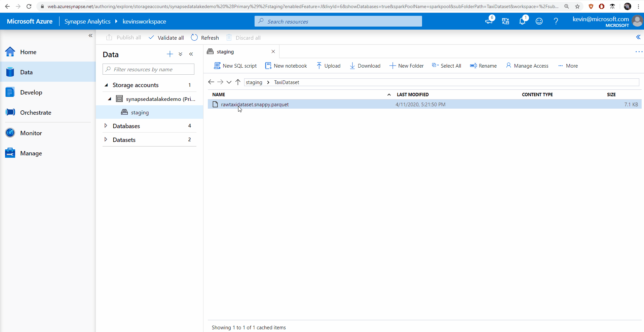Select the rawtaxidataset.snappy.parquet file row
This screenshot has width=644, height=332.
[425, 104]
